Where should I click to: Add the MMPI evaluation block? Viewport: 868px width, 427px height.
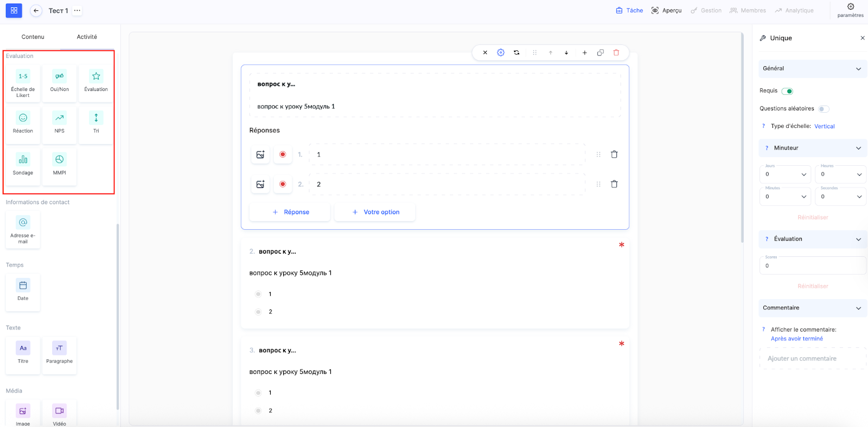pos(59,165)
